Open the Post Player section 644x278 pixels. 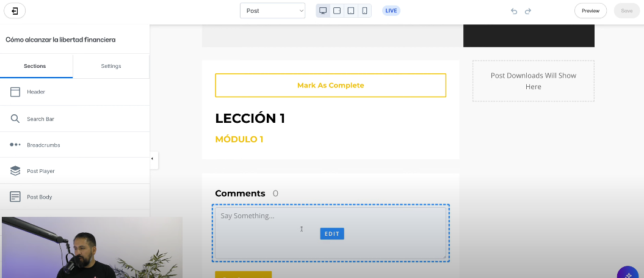(74, 170)
